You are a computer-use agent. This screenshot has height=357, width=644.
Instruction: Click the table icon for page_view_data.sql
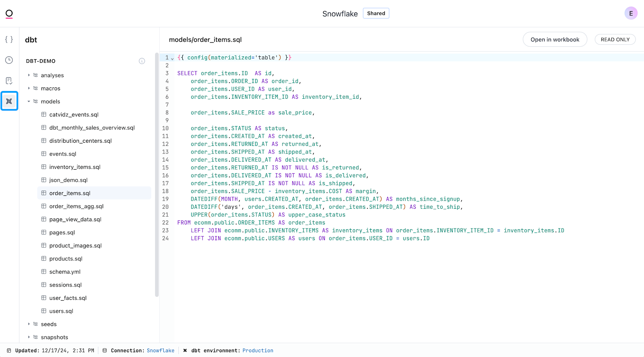click(x=43, y=219)
